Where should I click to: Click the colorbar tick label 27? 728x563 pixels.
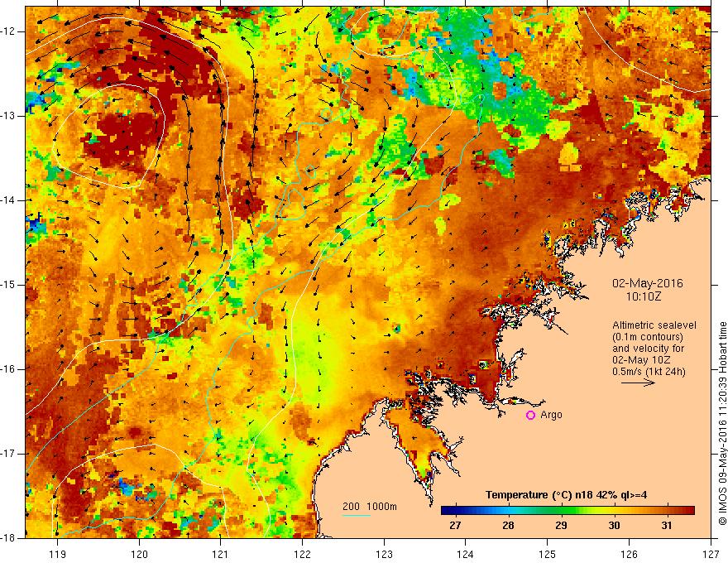[x=455, y=526]
